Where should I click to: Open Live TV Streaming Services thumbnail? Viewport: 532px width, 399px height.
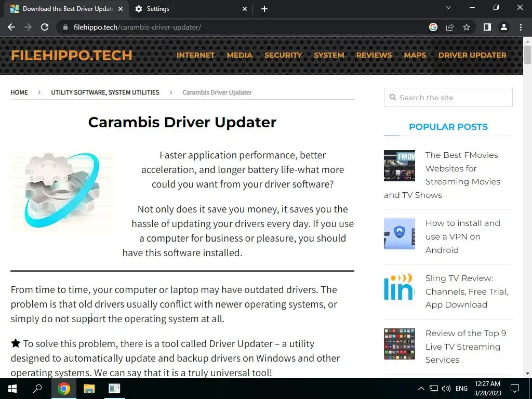400,344
